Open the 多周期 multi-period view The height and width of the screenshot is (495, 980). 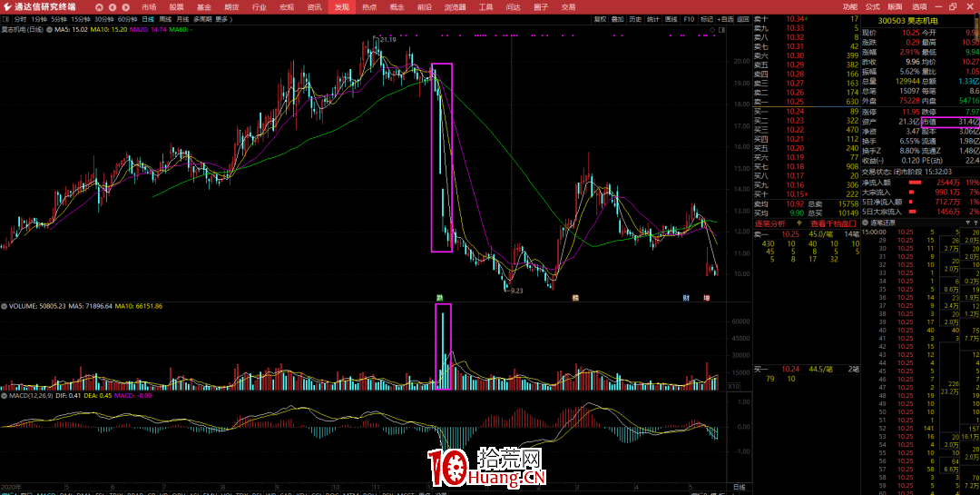click(x=202, y=19)
